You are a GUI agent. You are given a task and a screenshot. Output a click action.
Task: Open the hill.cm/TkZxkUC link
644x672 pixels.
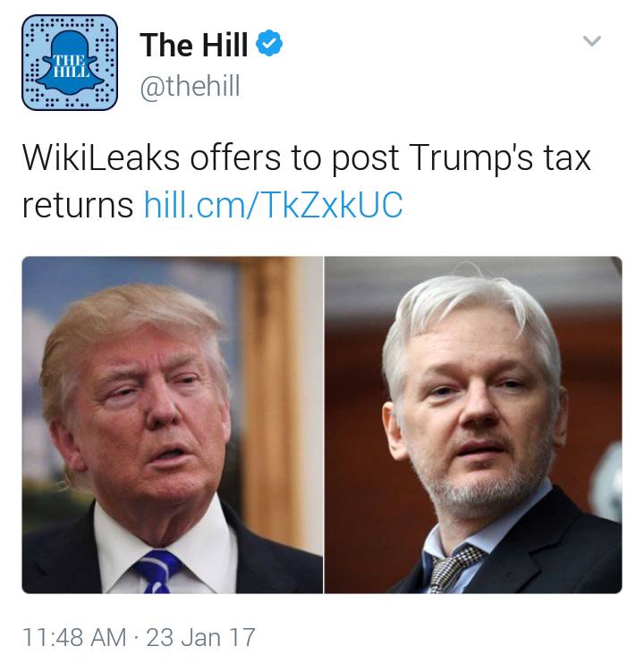(x=274, y=204)
